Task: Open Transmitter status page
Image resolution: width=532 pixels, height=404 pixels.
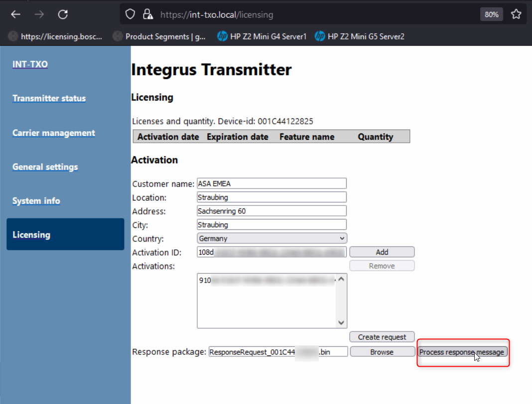Action: click(49, 99)
